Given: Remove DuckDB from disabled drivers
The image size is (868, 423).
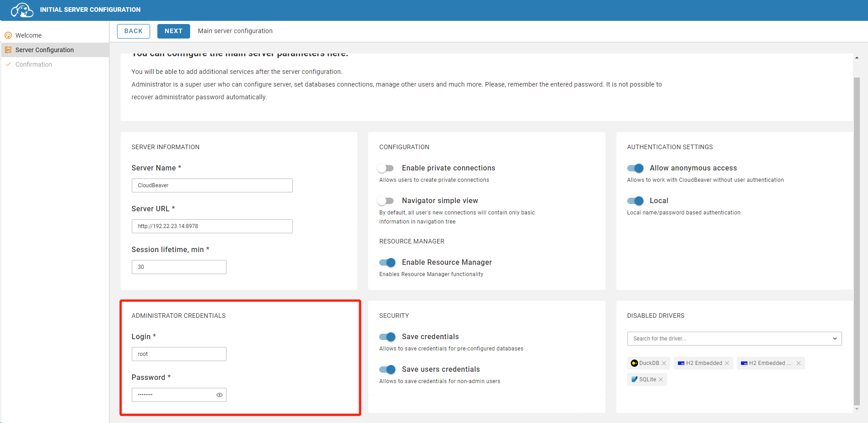Looking at the screenshot, I should [664, 363].
